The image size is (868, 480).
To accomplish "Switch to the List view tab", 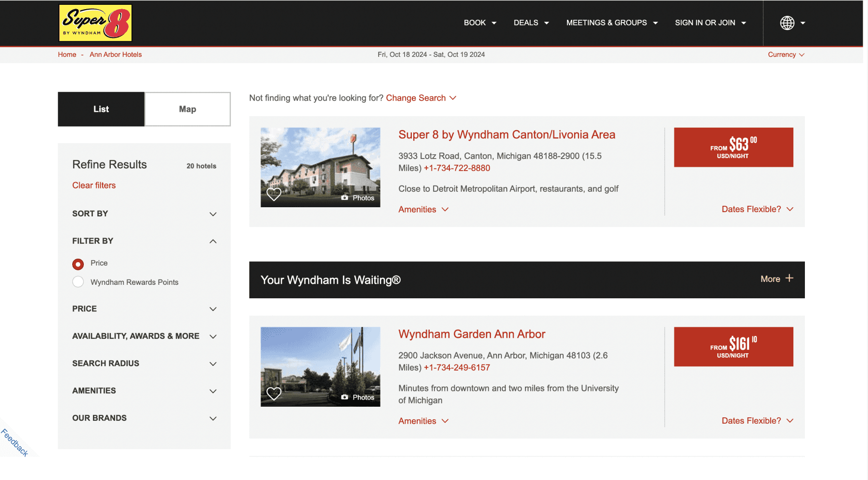I will coord(101,109).
